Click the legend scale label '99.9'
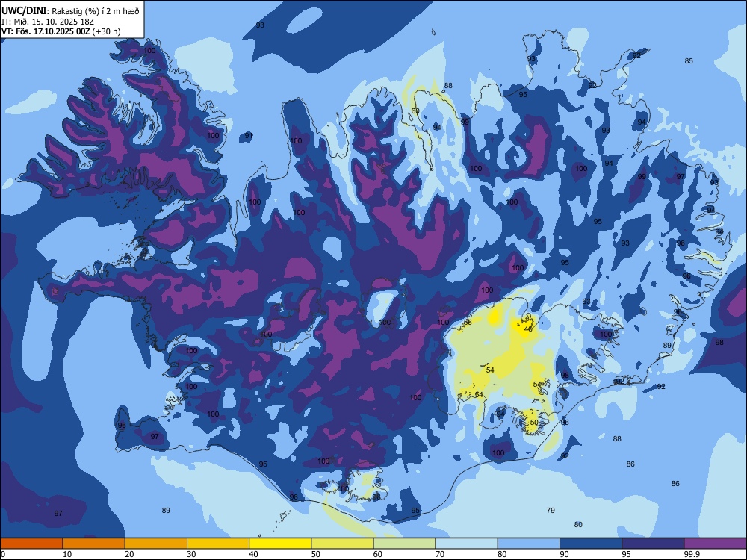This screenshot has height=560, width=747. point(692,554)
